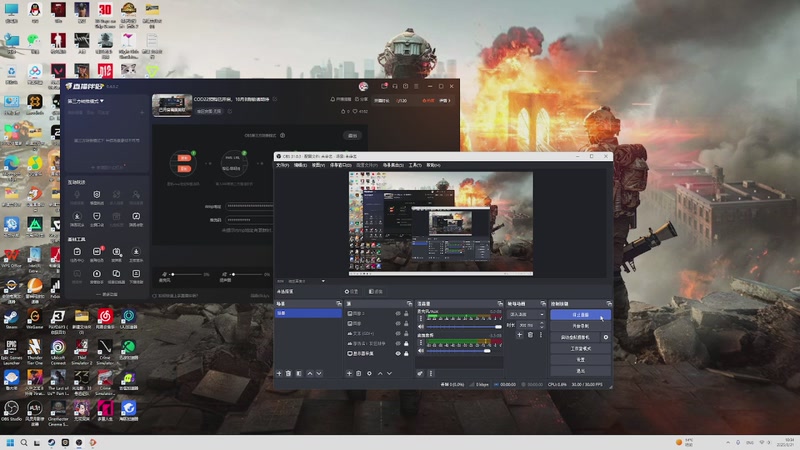Open microphone channel three-dot menu
800x450 pixels.
tap(421, 319)
